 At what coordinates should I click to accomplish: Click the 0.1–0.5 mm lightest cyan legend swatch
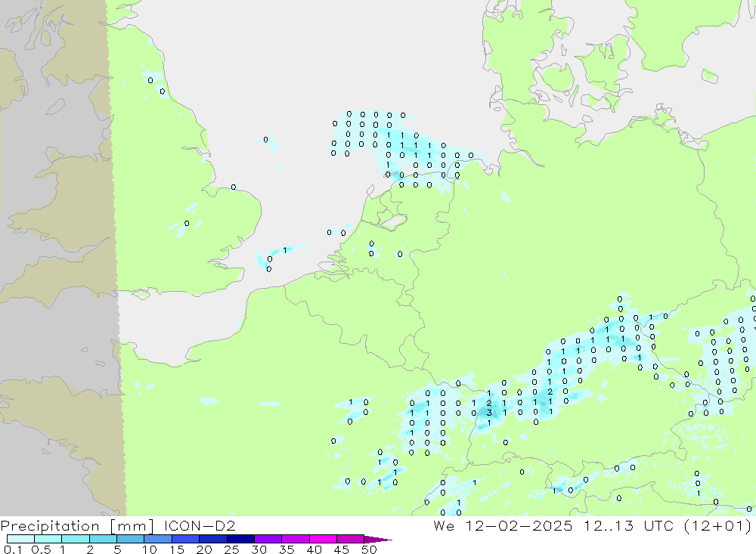click(x=20, y=539)
